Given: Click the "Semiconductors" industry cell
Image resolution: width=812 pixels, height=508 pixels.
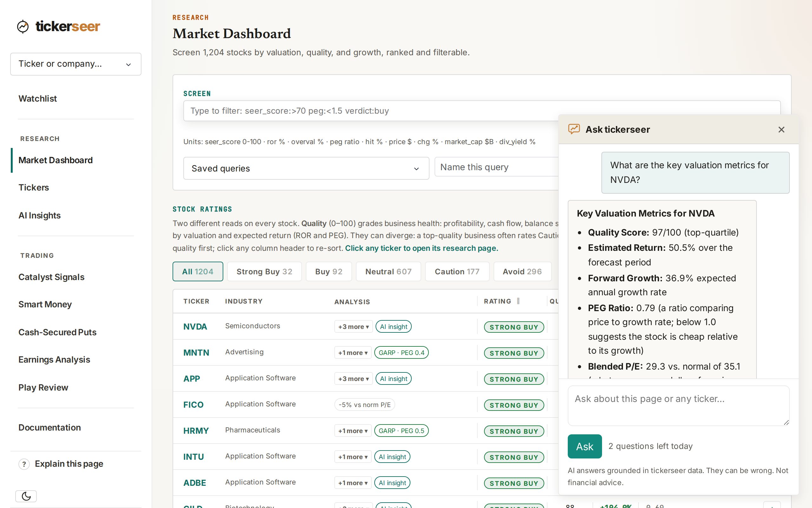Looking at the screenshot, I should click(253, 326).
